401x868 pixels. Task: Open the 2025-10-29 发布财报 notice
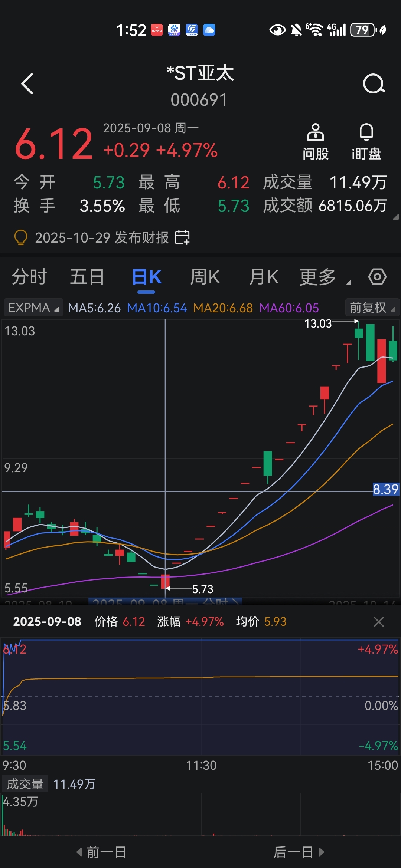tap(102, 237)
